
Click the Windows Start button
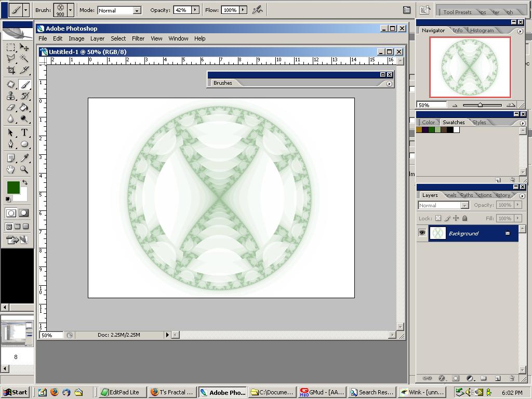tap(15, 392)
